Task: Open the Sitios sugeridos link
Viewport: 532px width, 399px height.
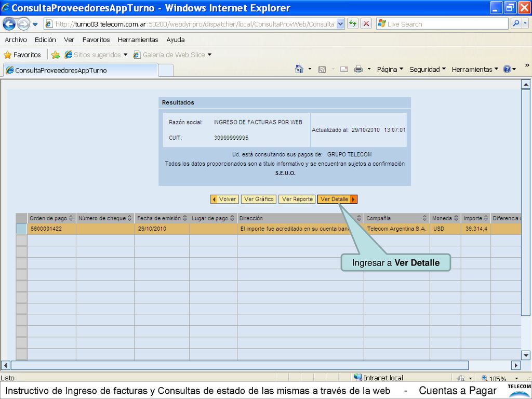Action: coord(96,55)
